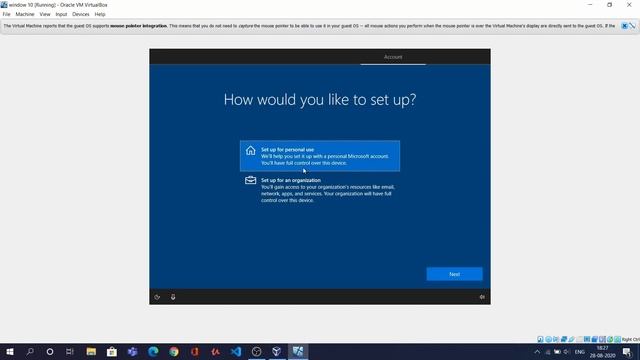Viewport: 640px width, 360px height.
Task: Toggle the microphone icon in setup footer
Action: point(173,297)
